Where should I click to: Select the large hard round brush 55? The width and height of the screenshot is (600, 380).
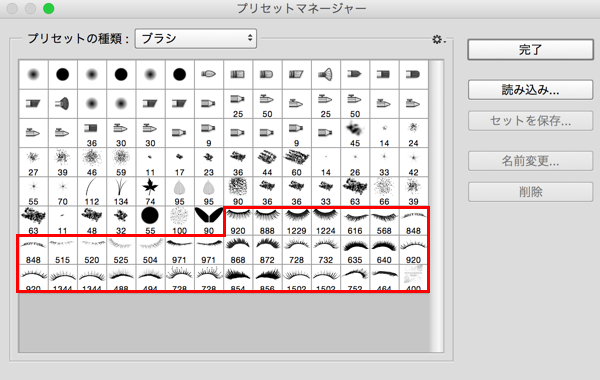tap(150, 221)
